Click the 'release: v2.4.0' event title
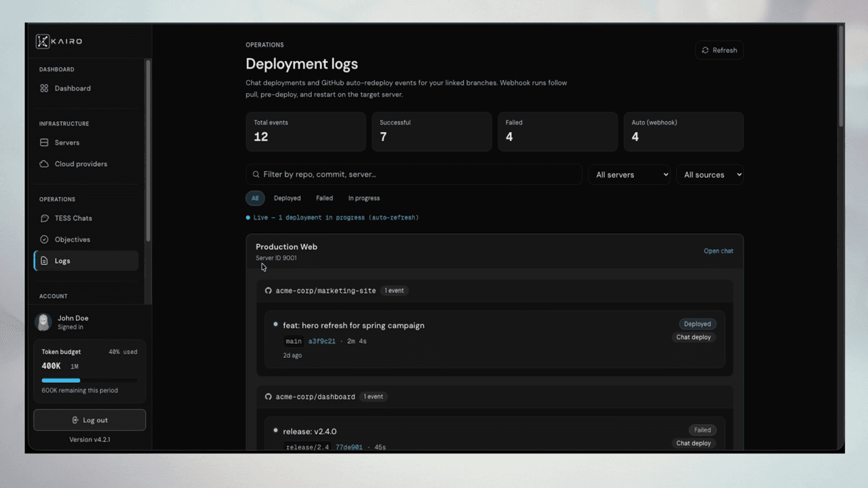The width and height of the screenshot is (868, 488). click(310, 431)
